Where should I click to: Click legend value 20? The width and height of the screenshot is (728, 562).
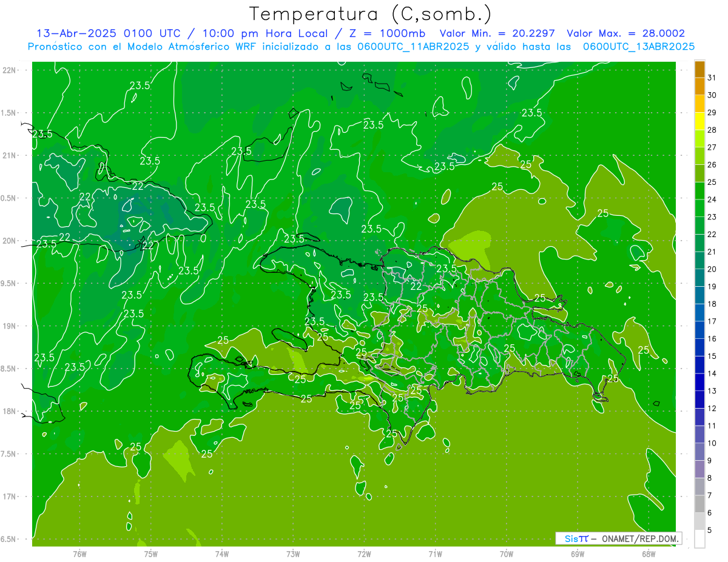[x=712, y=270]
